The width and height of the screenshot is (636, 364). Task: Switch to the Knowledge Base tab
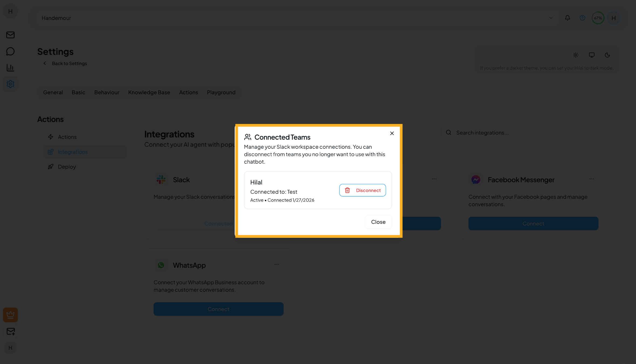coord(149,92)
